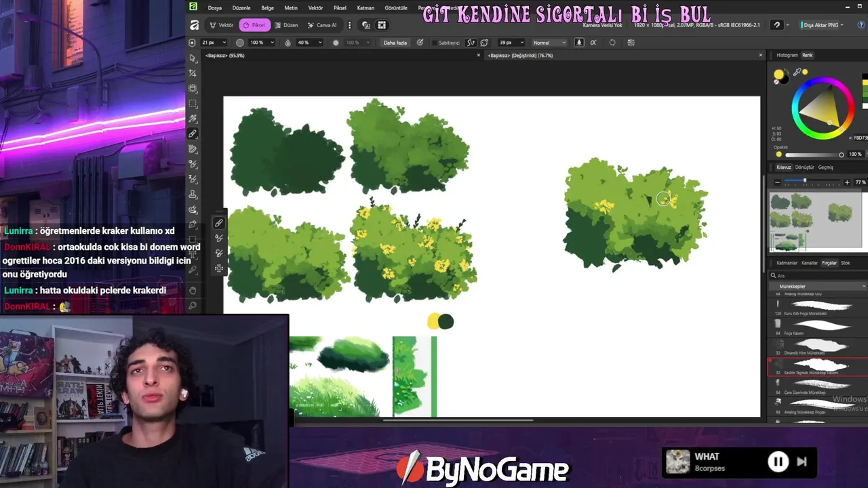Click the brush search Ara field
The image size is (868, 488).
pyautogui.click(x=818, y=276)
